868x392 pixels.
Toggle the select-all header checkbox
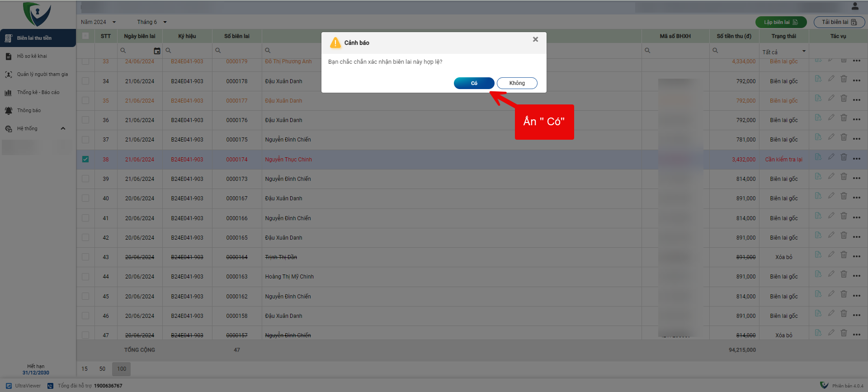(85, 36)
